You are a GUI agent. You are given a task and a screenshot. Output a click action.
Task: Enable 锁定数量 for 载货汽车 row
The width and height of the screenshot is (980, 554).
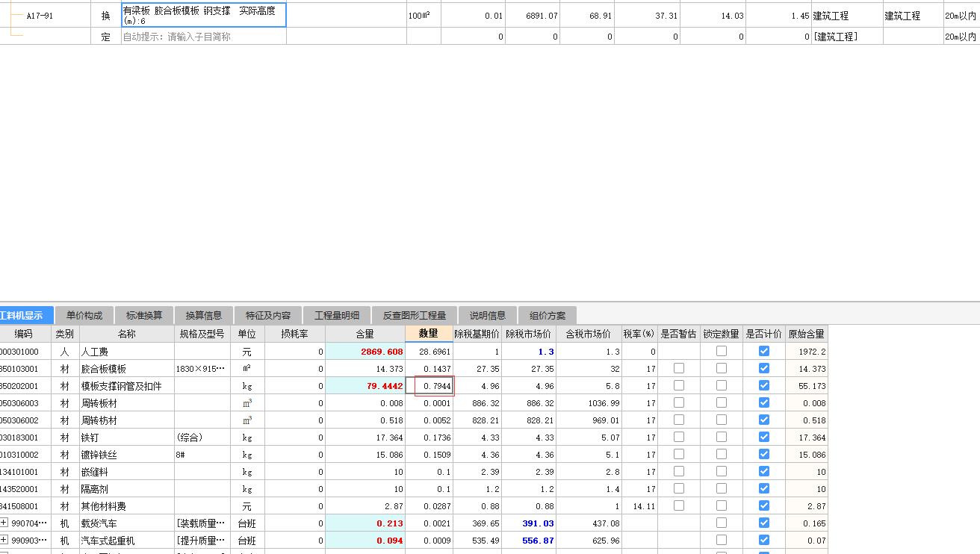click(722, 523)
